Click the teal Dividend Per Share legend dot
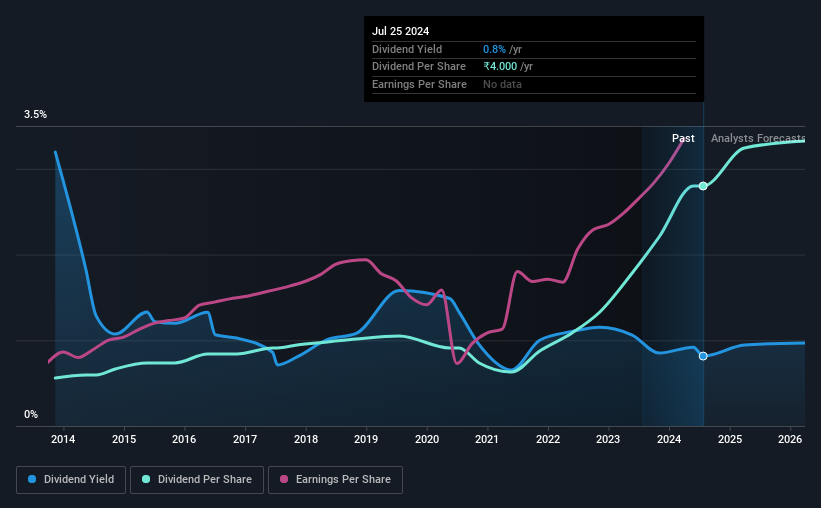The height and width of the screenshot is (508, 821). pos(146,479)
